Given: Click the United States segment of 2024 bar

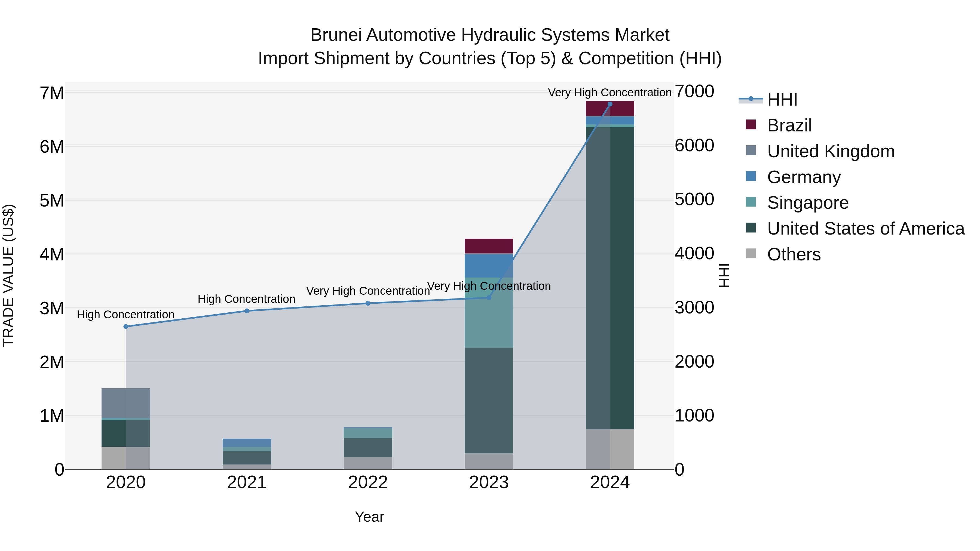Looking at the screenshot, I should click(x=610, y=278).
